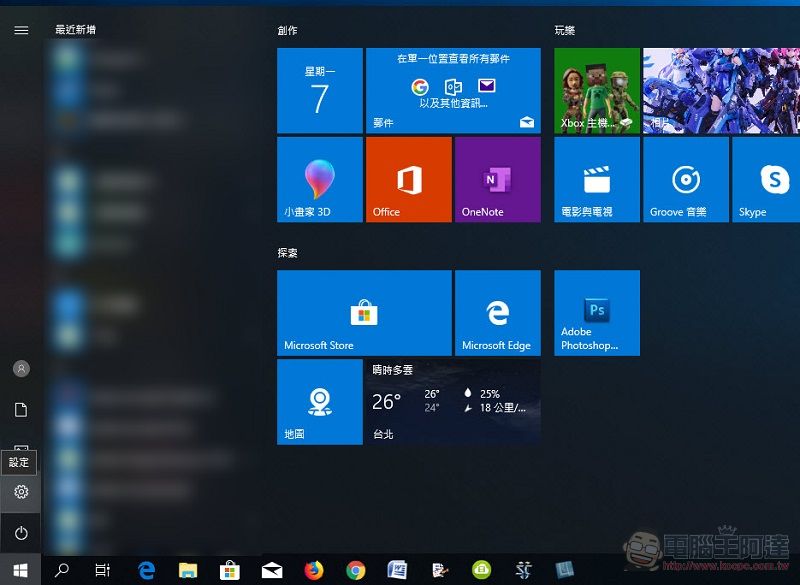Image resolution: width=800 pixels, height=585 pixels.
Task: Expand the Start menu hamburger button
Action: [21, 30]
